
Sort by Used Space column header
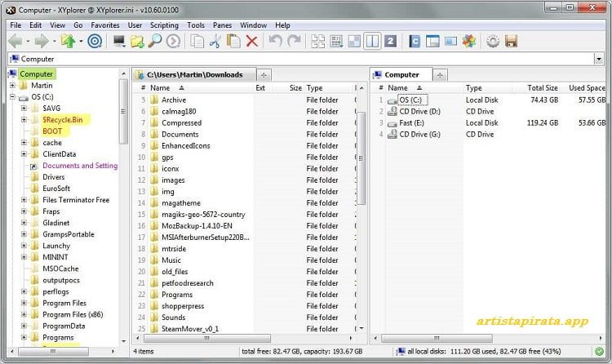(x=587, y=88)
